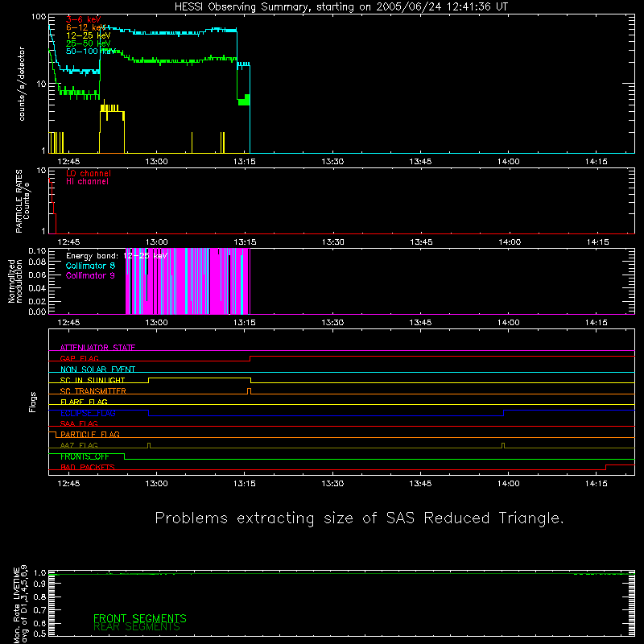Select the BAD_PACKETS flag label
This screenshot has width=644, height=644.
tap(88, 468)
